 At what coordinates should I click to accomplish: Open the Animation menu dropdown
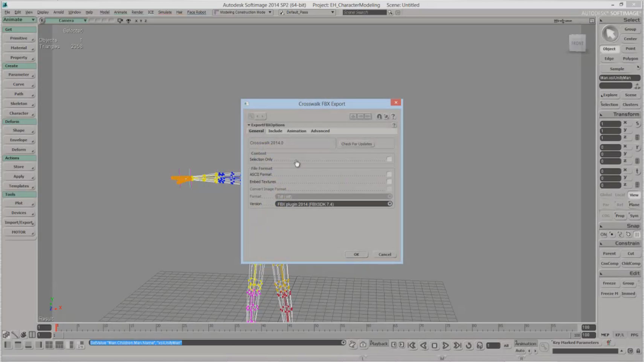point(525,344)
